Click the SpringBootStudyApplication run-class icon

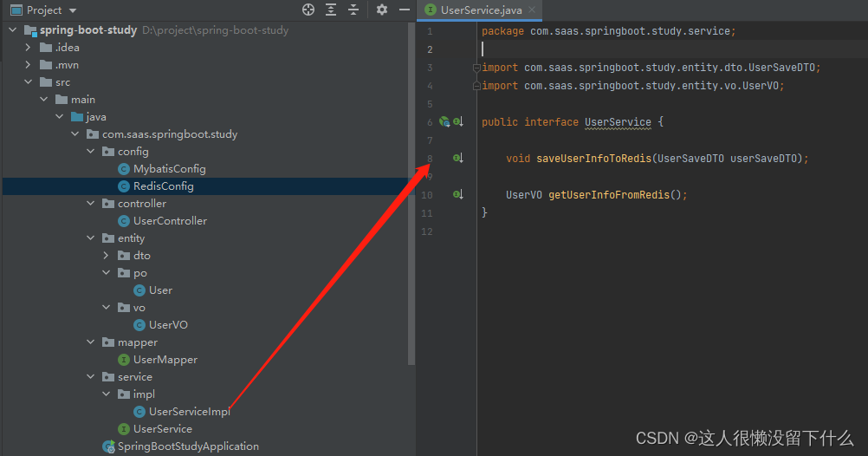[108, 446]
